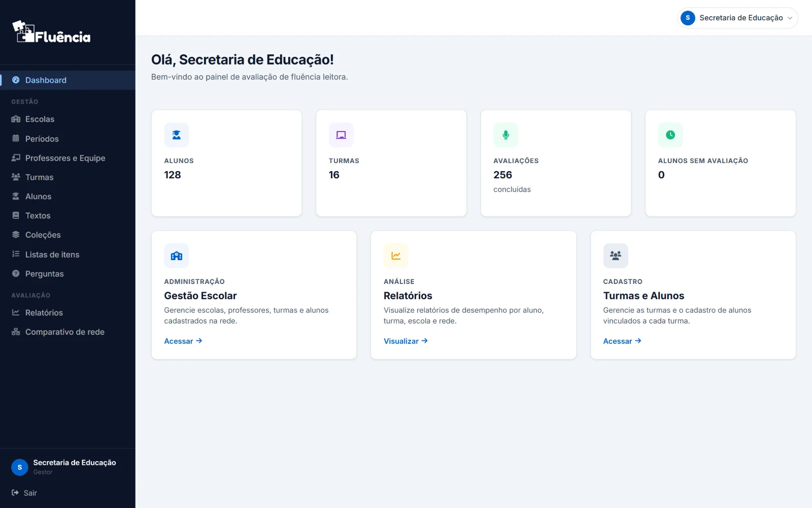This screenshot has height=508, width=812.
Task: Click the Perguntas question mark icon
Action: [16, 273]
